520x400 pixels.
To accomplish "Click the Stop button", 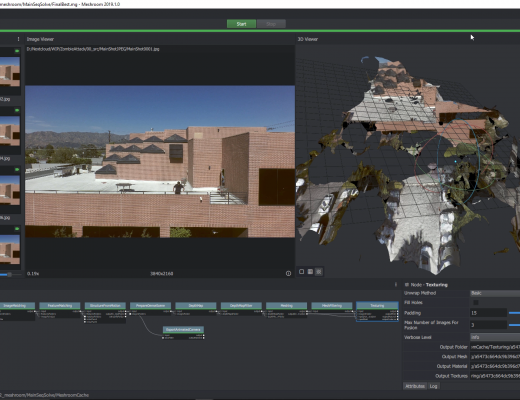I will tap(271, 24).
